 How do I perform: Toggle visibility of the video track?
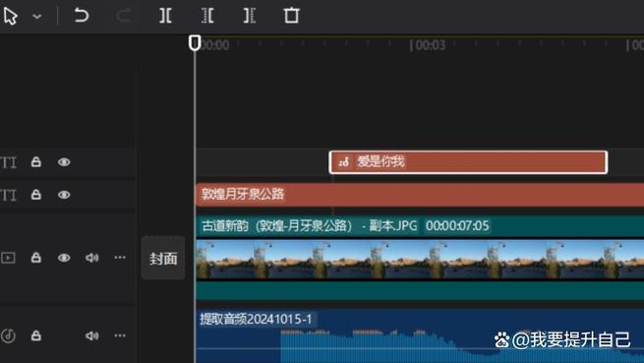tap(64, 258)
